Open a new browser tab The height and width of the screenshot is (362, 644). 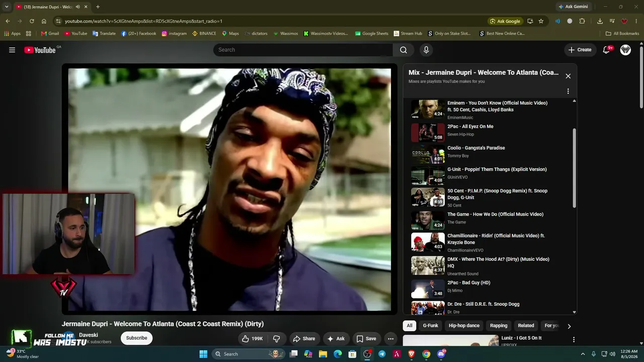coord(98,7)
